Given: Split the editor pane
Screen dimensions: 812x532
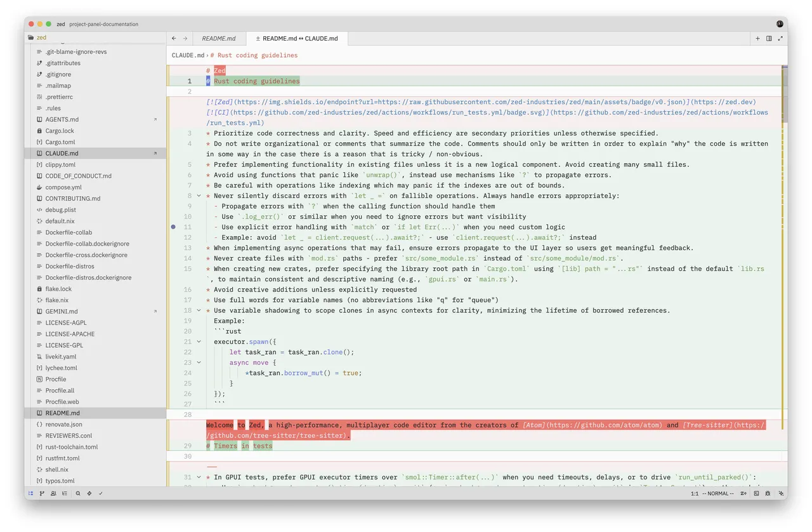Looking at the screenshot, I should (769, 38).
